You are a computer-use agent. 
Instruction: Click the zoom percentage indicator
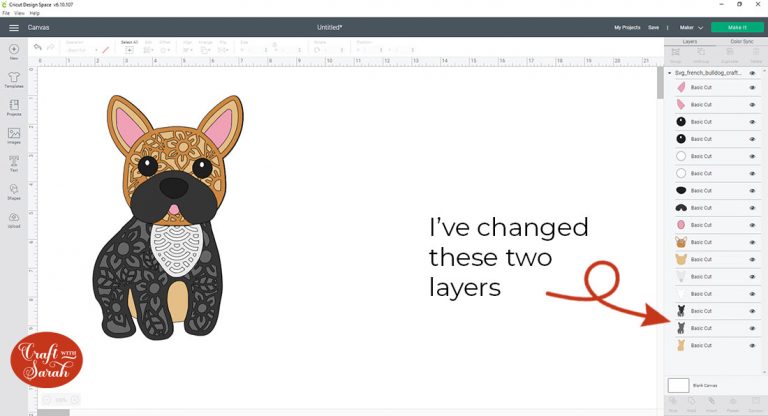point(61,400)
